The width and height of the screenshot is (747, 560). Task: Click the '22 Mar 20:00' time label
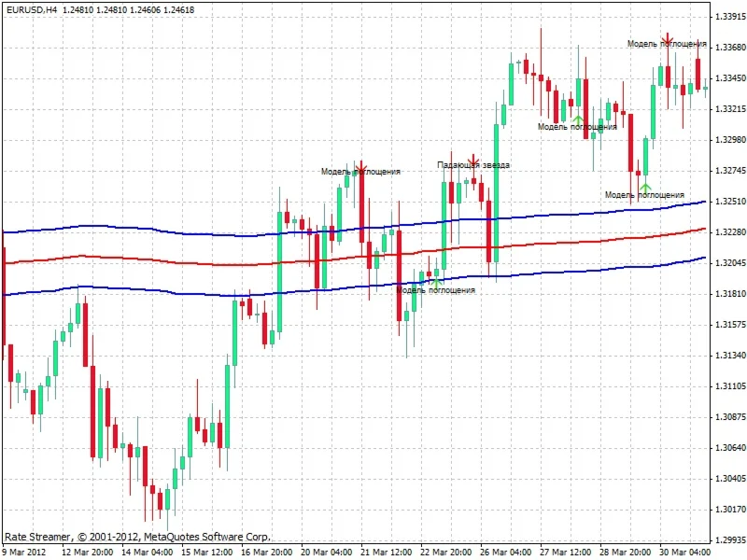pos(446,552)
